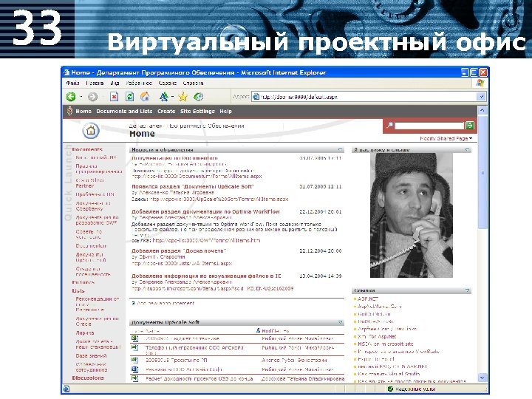The height and width of the screenshot is (399, 532).
Task: Click the History/Media globe toolbar icon
Action: pos(199,97)
